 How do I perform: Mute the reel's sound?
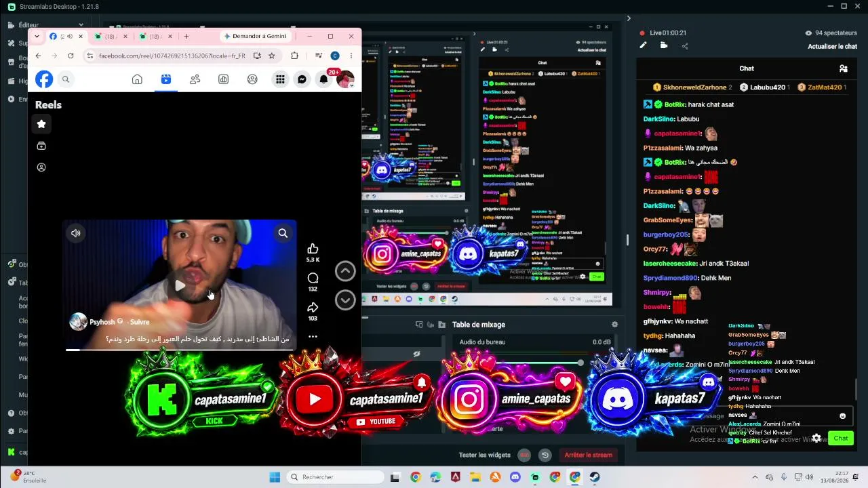pos(76,233)
